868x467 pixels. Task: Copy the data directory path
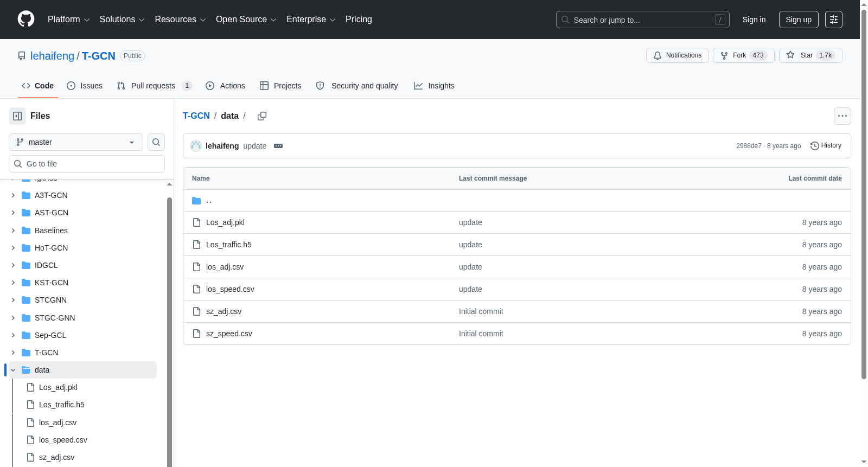tap(262, 116)
